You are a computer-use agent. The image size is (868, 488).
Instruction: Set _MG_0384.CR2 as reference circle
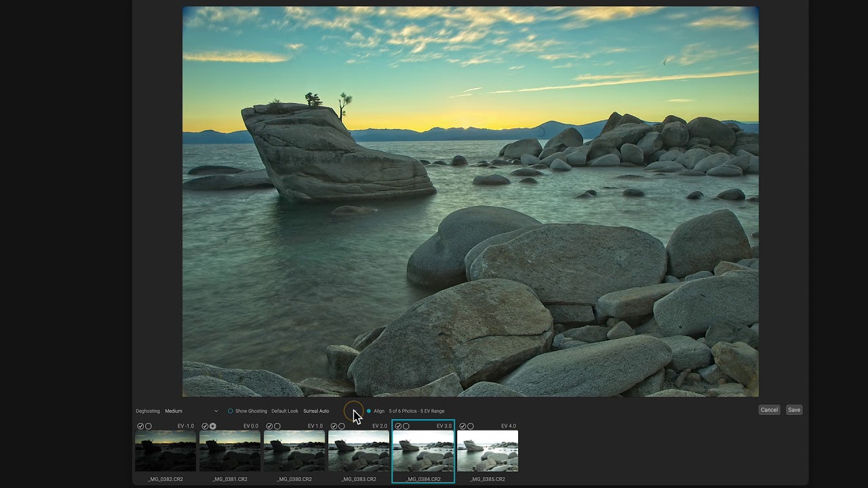[x=406, y=426]
